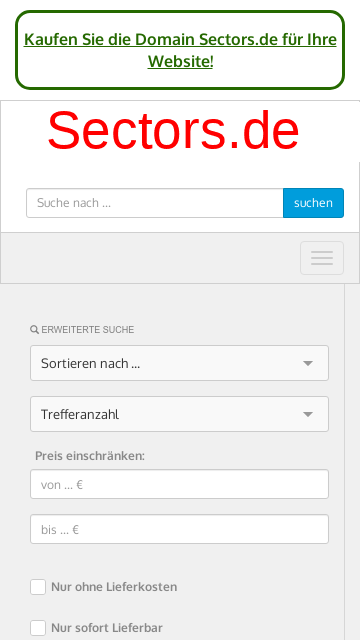
Task: Click the 'von ... €' price field
Action: tap(179, 484)
